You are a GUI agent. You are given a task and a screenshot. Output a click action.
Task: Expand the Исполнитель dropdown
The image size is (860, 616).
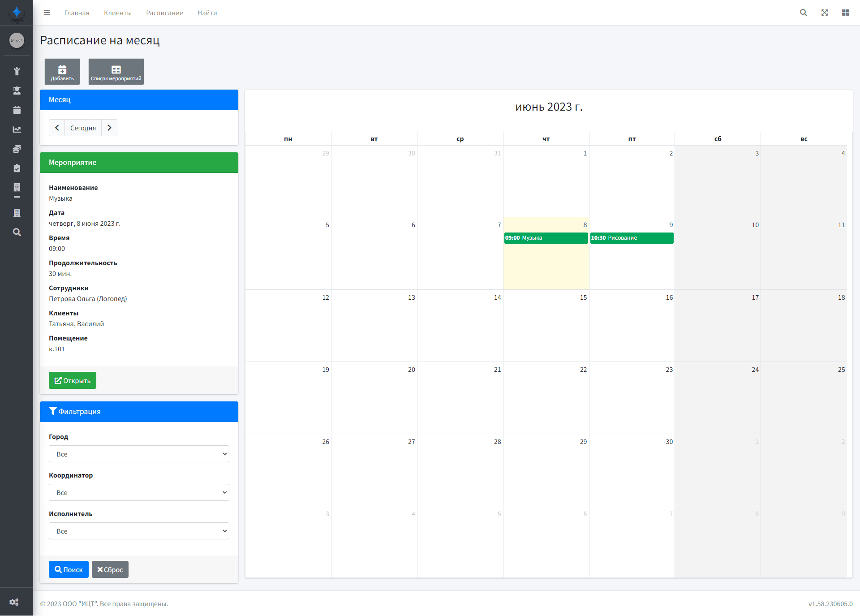click(x=139, y=531)
